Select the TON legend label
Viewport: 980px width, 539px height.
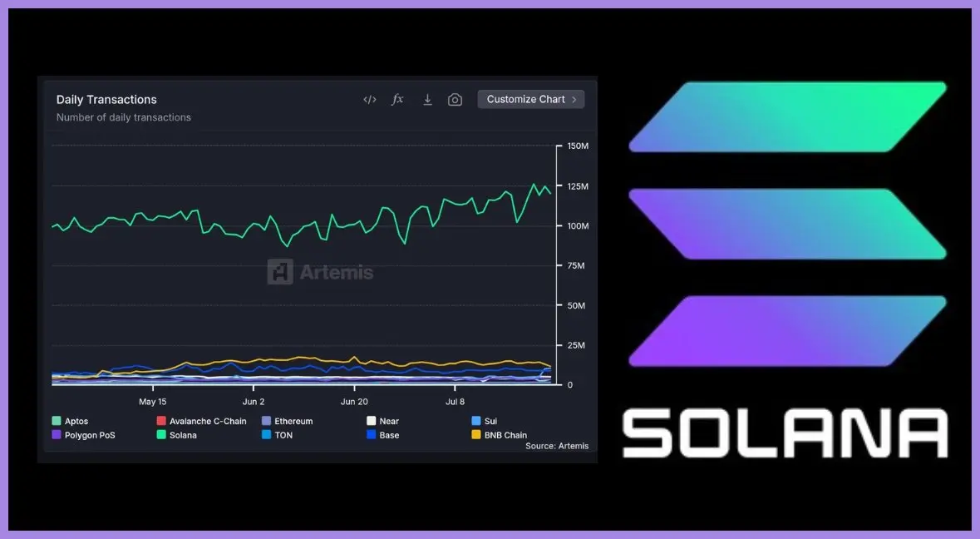coord(283,435)
